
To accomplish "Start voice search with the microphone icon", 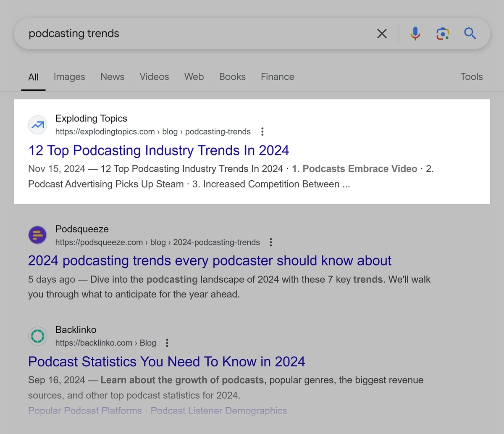I will tap(415, 34).
